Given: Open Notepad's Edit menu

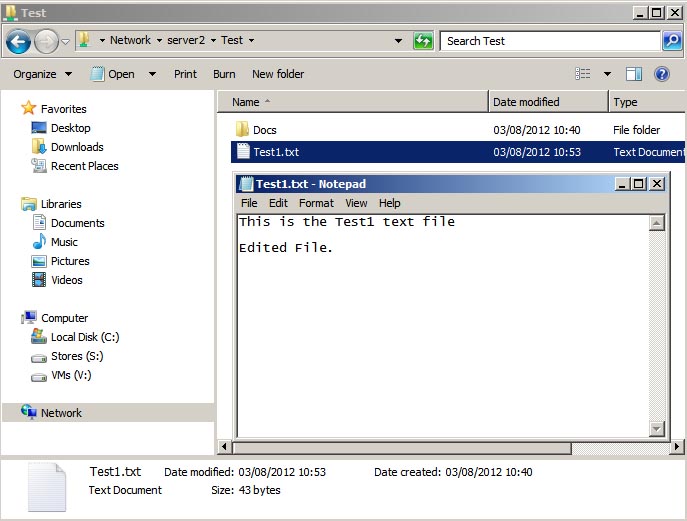Looking at the screenshot, I should (278, 203).
